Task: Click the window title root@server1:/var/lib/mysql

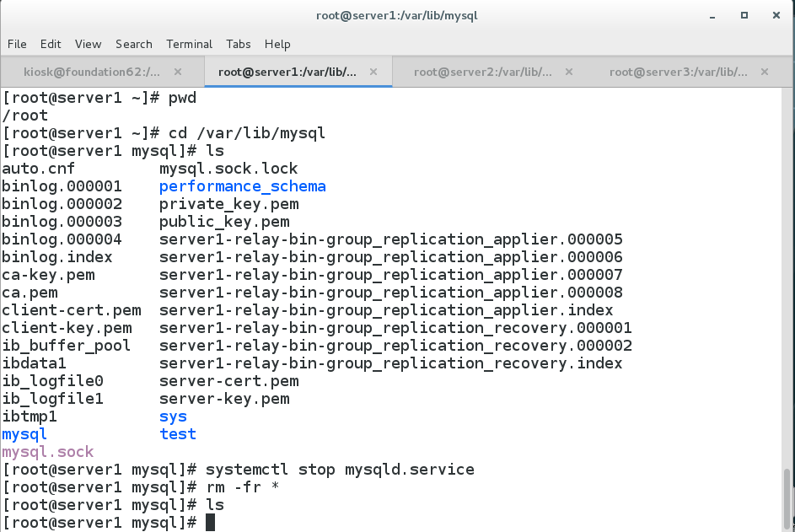Action: tap(397, 16)
